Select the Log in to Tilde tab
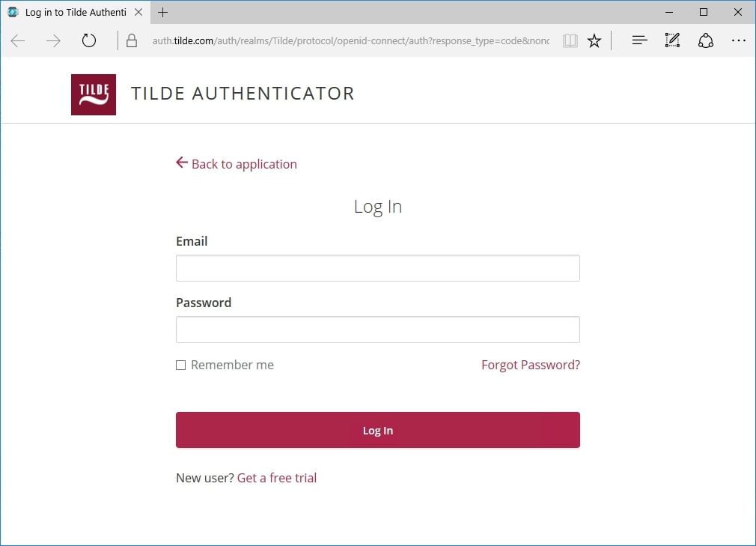 [x=75, y=13]
